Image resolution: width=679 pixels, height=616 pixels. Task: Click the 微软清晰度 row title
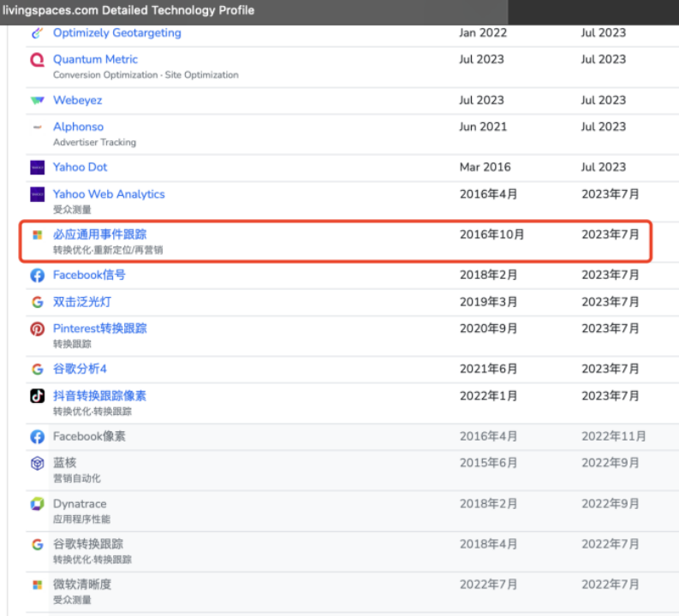pyautogui.click(x=82, y=584)
